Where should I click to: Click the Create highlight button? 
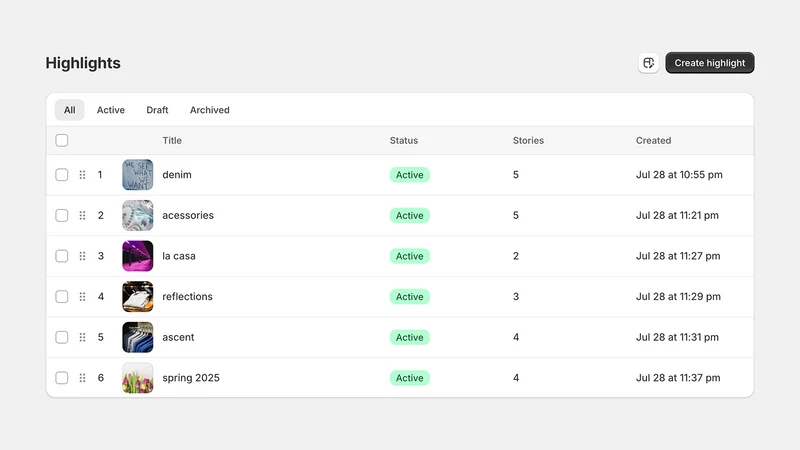(x=710, y=63)
